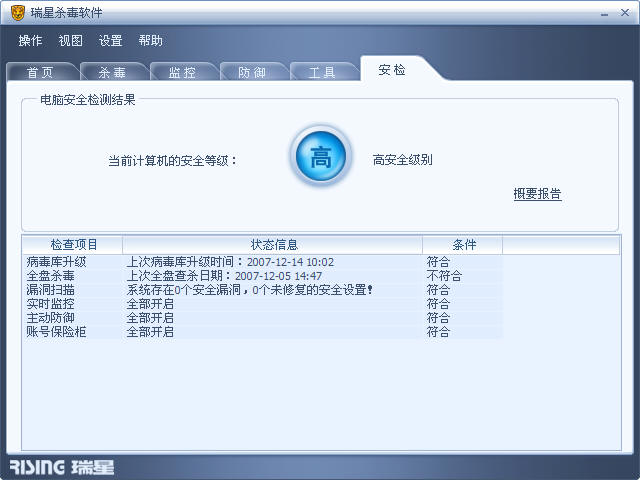Click the RISING 瑞星 brand logo at bottom

coord(62,467)
